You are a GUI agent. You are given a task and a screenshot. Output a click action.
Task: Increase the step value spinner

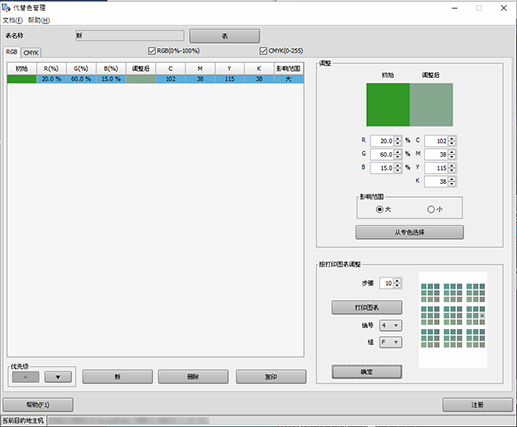tap(397, 281)
